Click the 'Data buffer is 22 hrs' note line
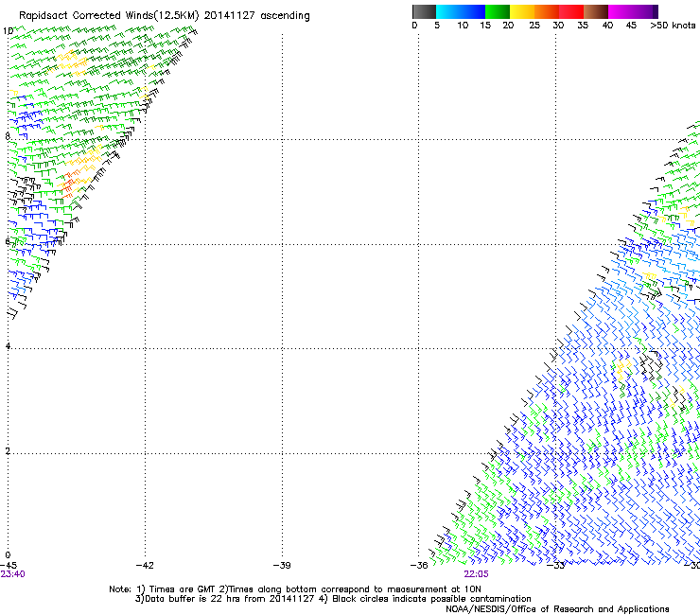This screenshot has width=700, height=615. [x=333, y=599]
